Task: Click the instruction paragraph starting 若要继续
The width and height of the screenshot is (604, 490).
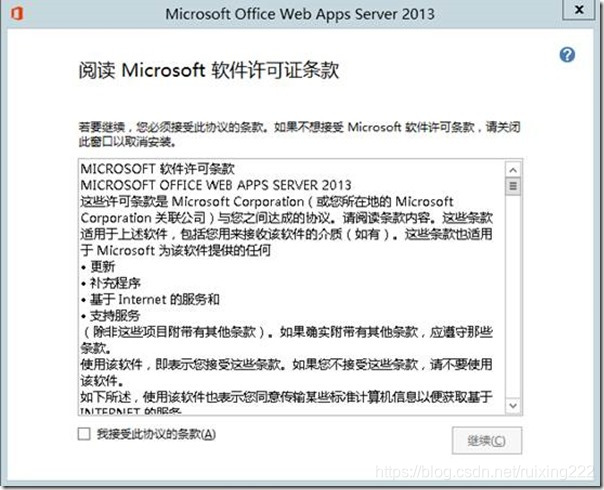Action: 300,134
